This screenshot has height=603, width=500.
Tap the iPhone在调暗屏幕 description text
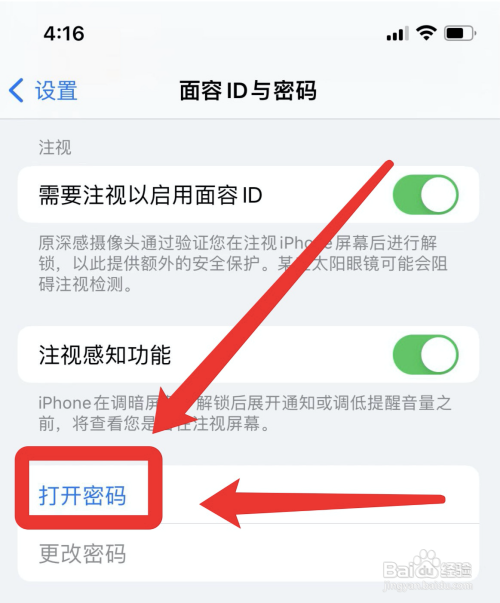click(x=245, y=413)
